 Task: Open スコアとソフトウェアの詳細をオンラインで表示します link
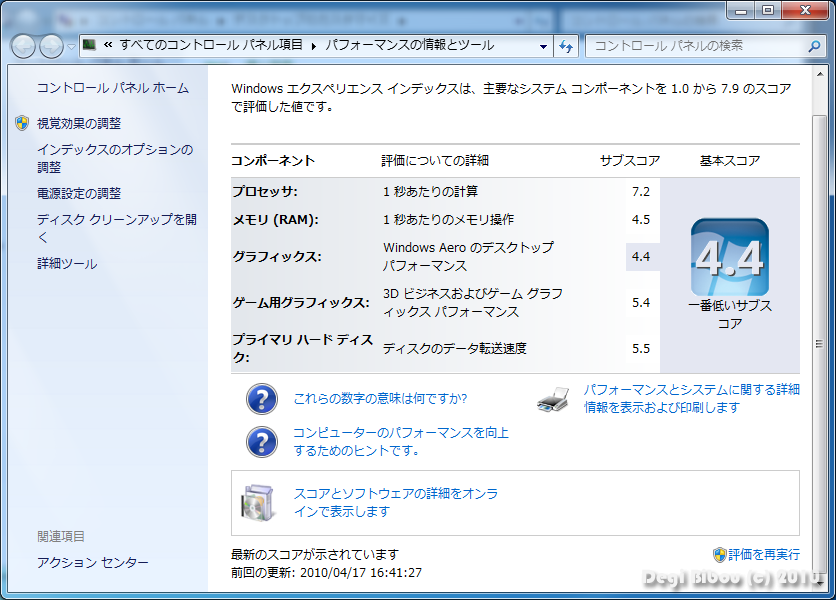click(396, 502)
